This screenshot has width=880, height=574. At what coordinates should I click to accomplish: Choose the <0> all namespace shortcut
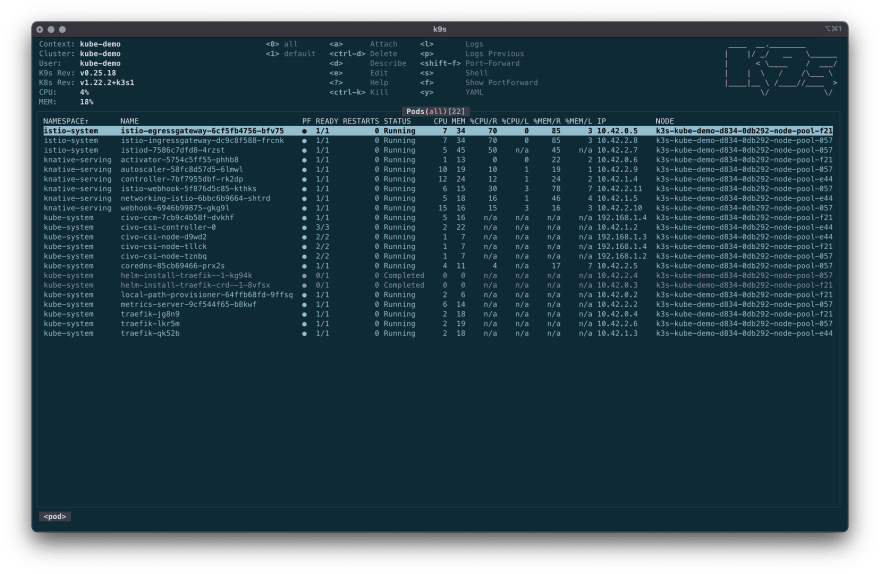(282, 44)
